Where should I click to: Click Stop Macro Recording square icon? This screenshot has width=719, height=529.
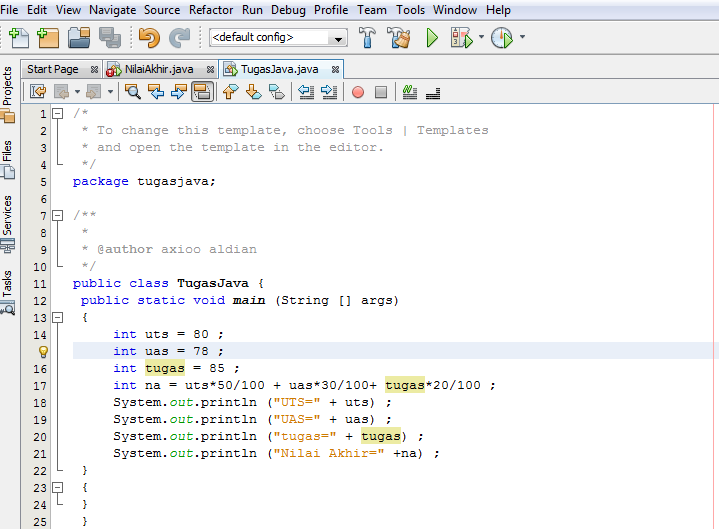tap(381, 92)
